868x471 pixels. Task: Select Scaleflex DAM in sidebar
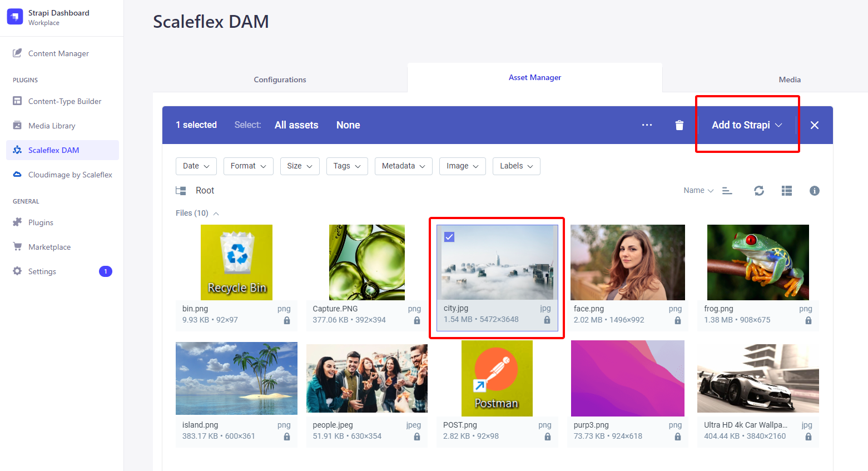click(62, 150)
